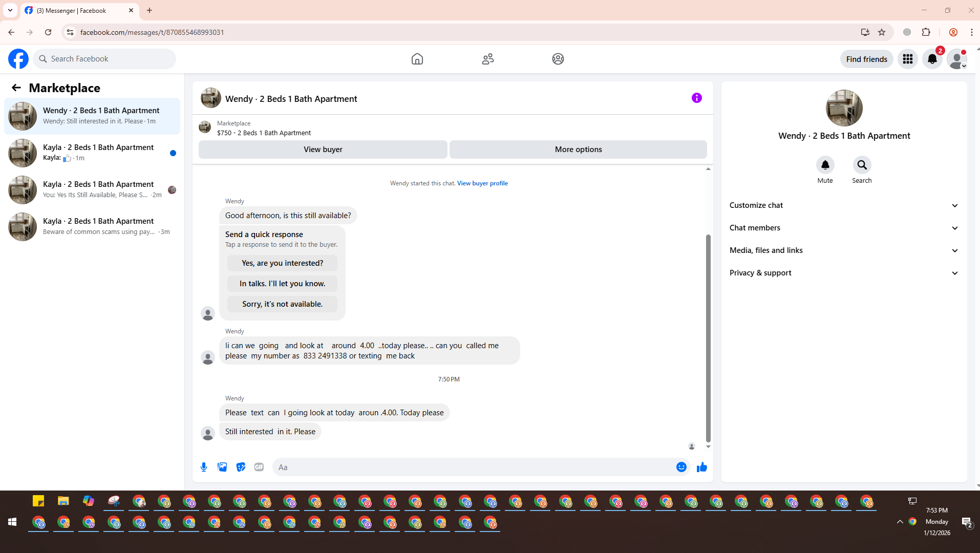The width and height of the screenshot is (980, 553).
Task: Expand Customize chat section
Action: [844, 205]
